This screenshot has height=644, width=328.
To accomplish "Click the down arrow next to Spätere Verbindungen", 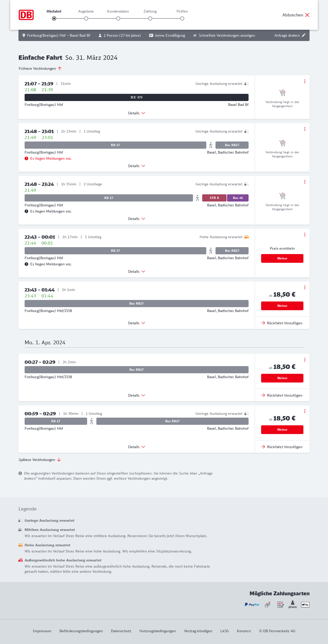I will click(x=59, y=460).
